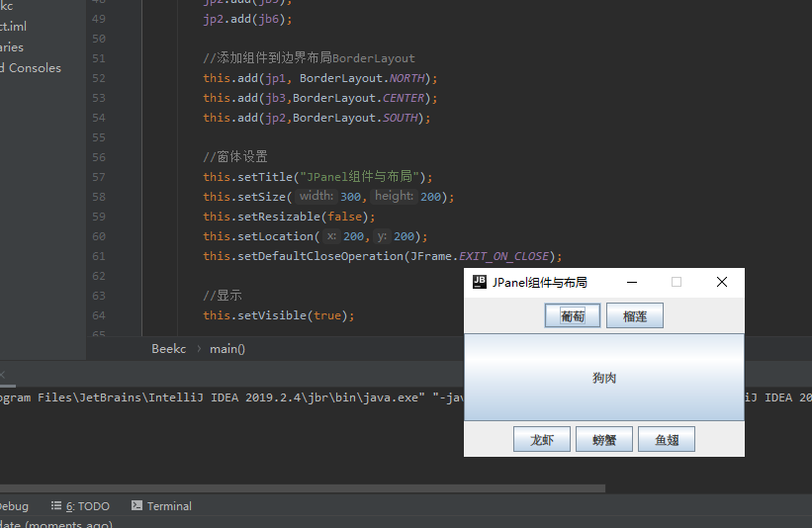Close the JPanel组件与布局 window
The image size is (812, 528).
tap(721, 282)
